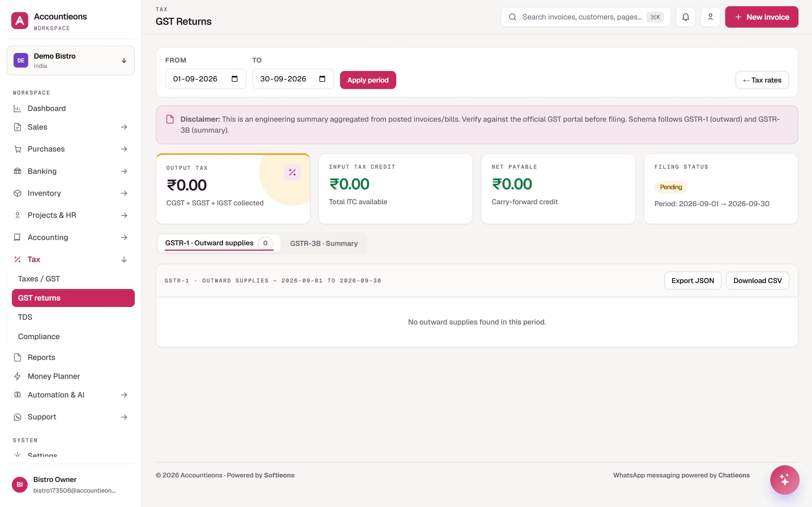This screenshot has height=507, width=812.
Task: Switch to GSTR-3B Summary tab
Action: 324,243
